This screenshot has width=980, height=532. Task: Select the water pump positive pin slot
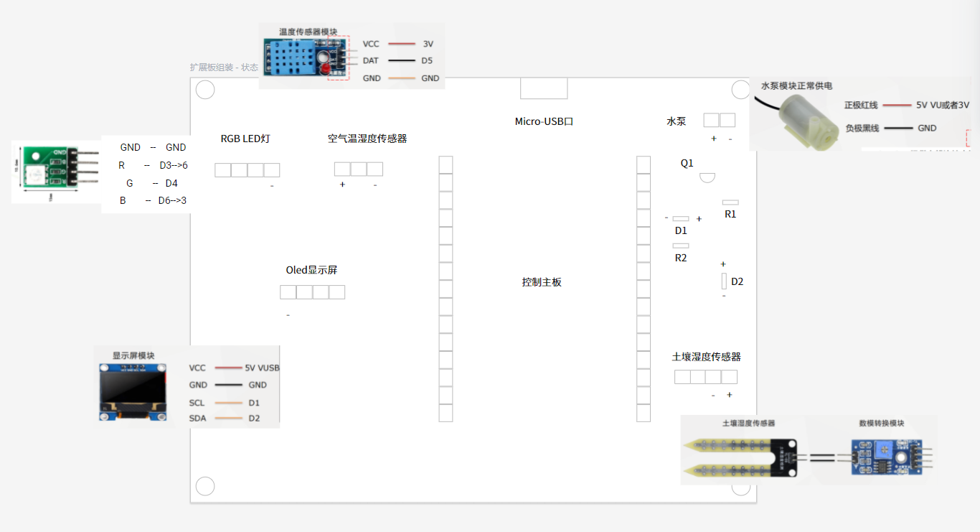tap(711, 121)
